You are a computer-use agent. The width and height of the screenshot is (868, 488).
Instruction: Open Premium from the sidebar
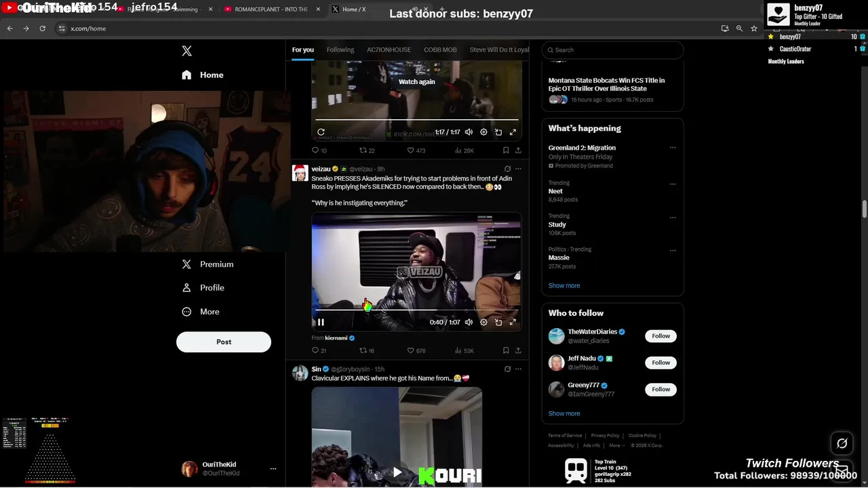(x=208, y=264)
